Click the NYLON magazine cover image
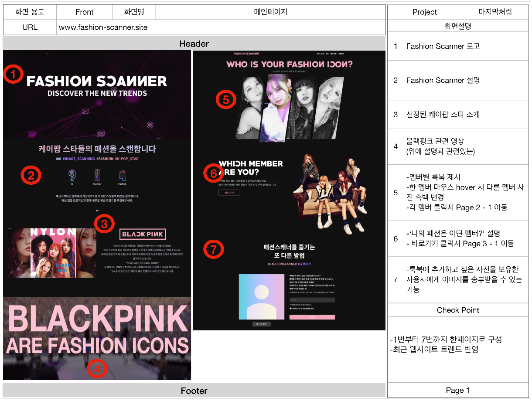 53,253
